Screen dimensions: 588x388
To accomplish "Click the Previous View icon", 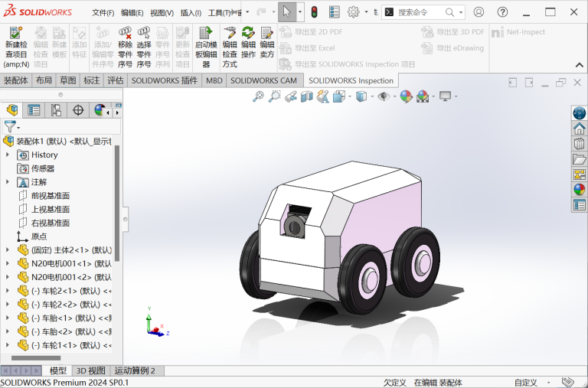I will click(x=291, y=96).
